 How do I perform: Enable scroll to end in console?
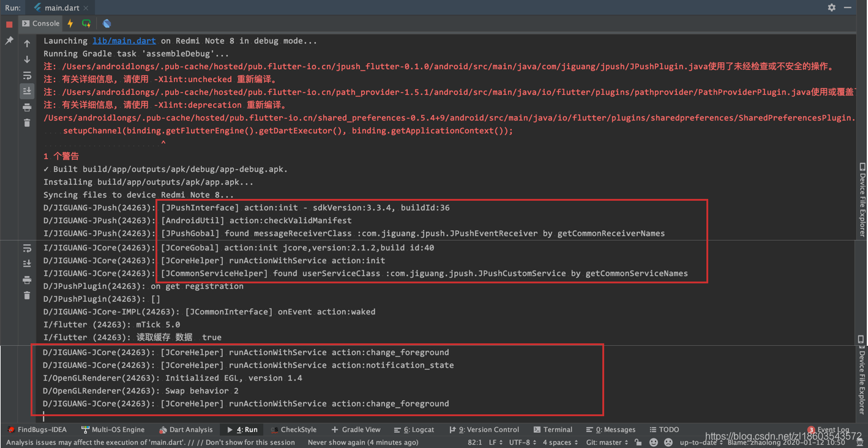(x=26, y=91)
